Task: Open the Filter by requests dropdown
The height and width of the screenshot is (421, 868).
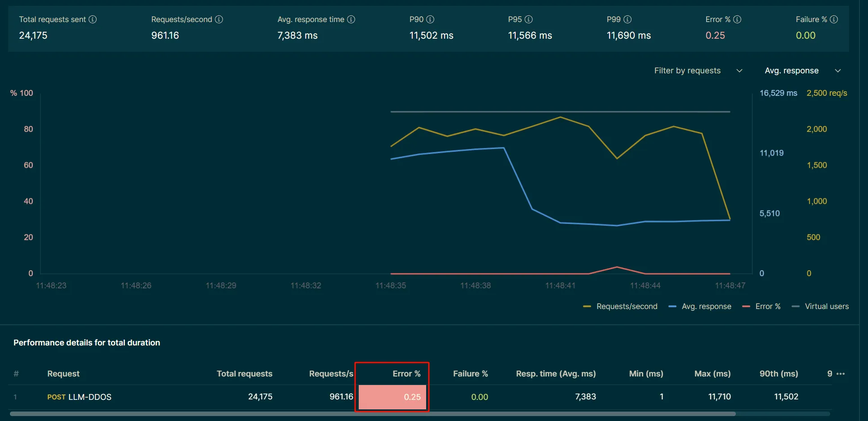Action: tap(698, 71)
